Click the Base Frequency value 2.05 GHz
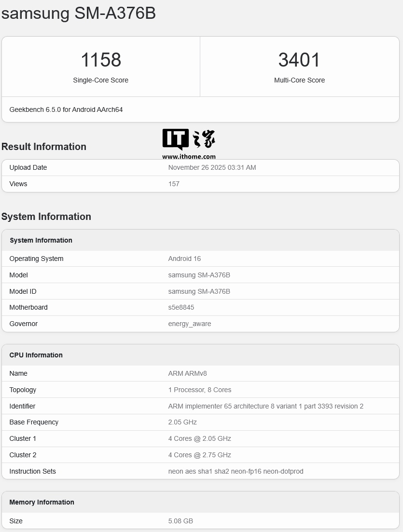This screenshot has height=532, width=403. (182, 422)
